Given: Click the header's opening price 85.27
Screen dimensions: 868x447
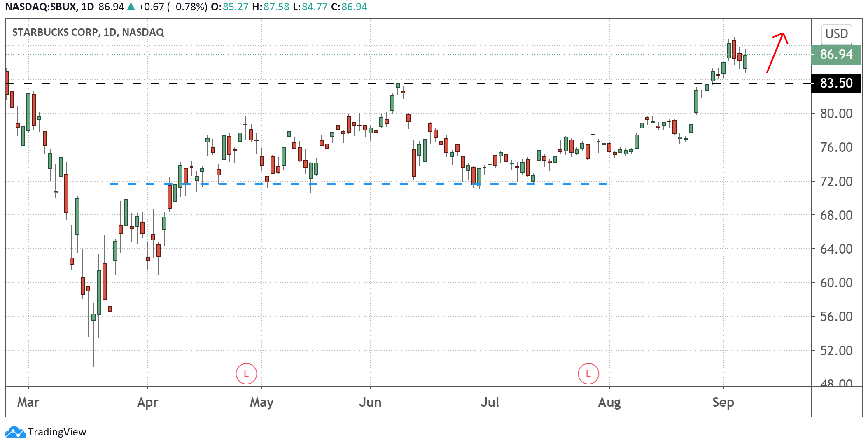Looking at the screenshot, I should tap(236, 7).
